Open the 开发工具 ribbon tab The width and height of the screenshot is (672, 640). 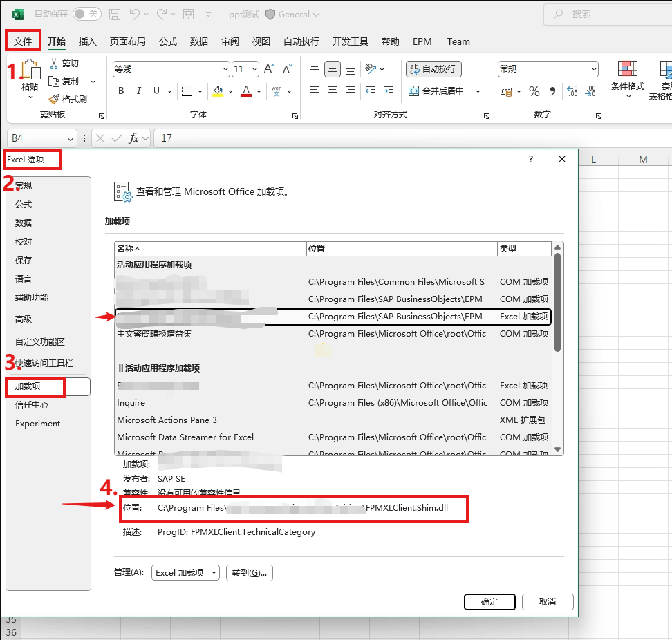[x=350, y=41]
